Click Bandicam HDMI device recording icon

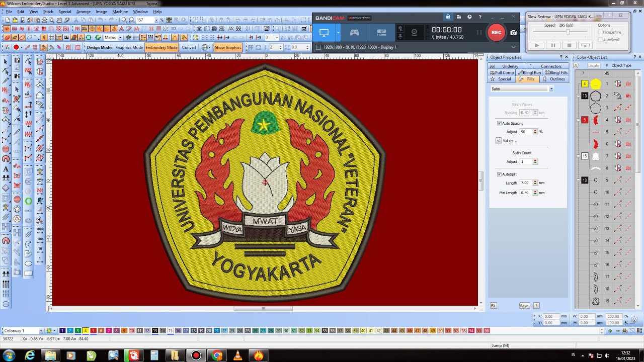tap(382, 32)
